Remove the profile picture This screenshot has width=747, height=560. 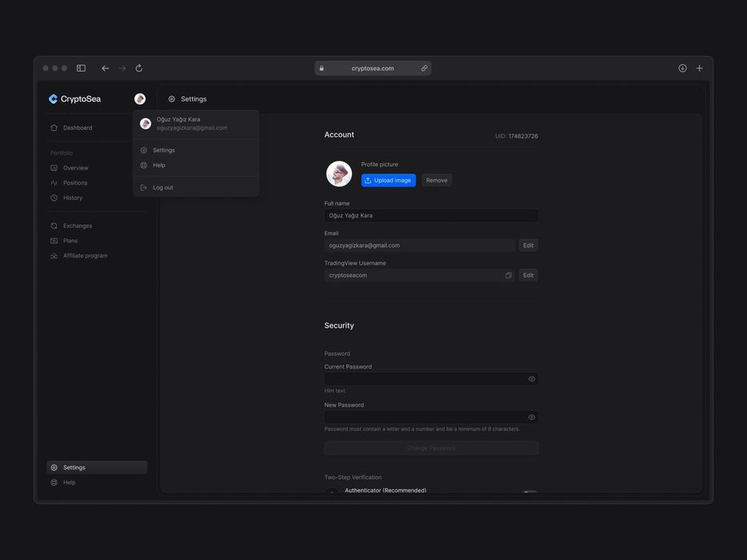coord(436,180)
